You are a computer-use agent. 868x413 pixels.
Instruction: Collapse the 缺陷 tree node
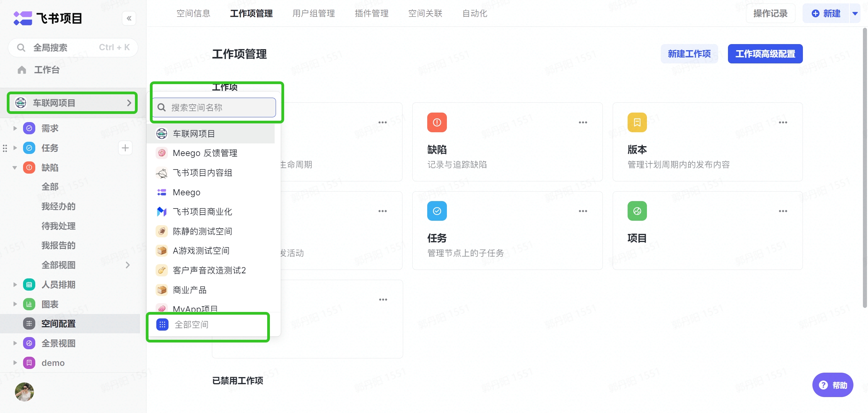[x=15, y=168]
